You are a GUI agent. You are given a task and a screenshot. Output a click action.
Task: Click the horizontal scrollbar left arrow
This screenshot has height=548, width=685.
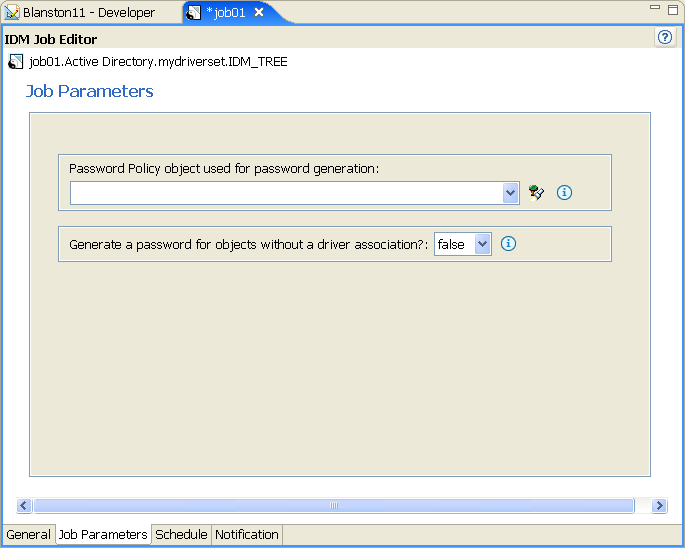pos(25,506)
